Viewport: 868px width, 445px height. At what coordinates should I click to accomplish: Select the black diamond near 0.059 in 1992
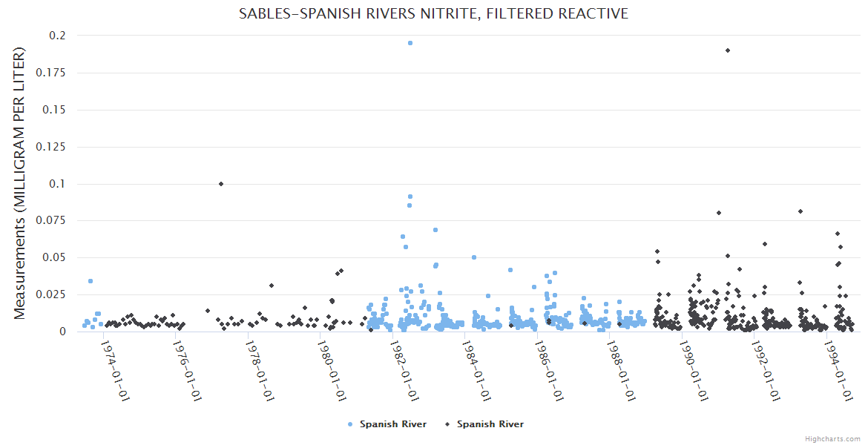click(x=764, y=244)
